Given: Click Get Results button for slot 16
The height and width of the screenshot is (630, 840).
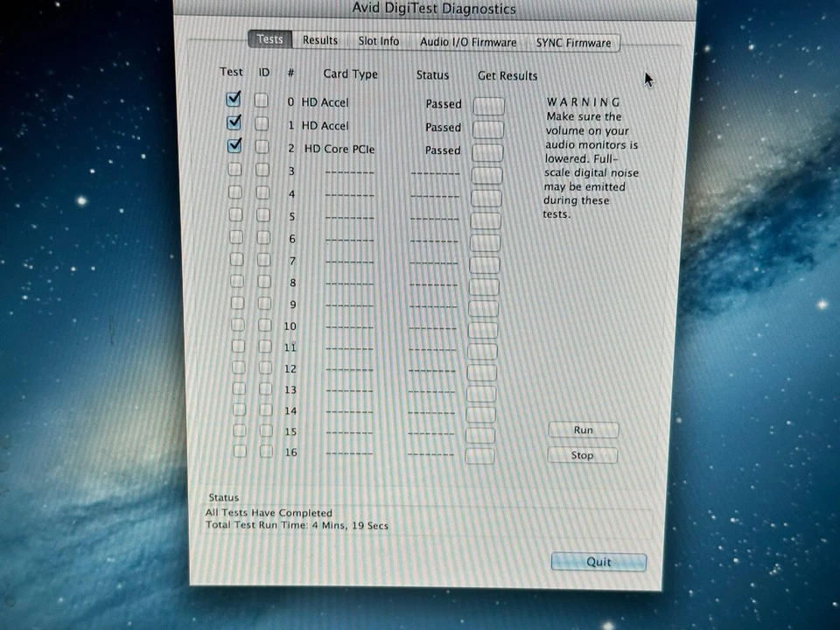Looking at the screenshot, I should 479,456.
